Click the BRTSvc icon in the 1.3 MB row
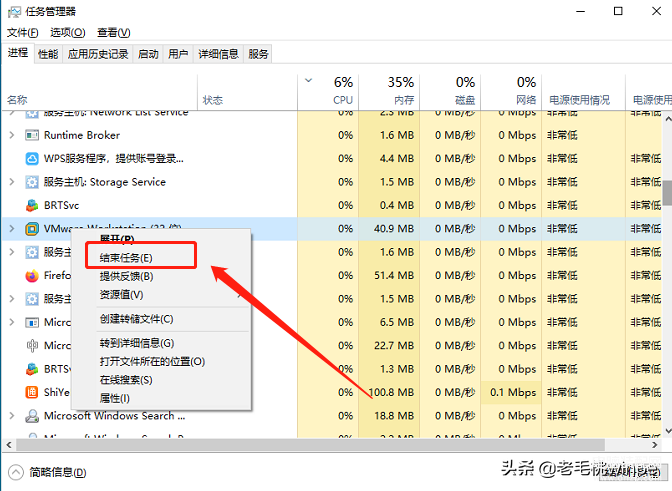The image size is (672, 491). 32,369
